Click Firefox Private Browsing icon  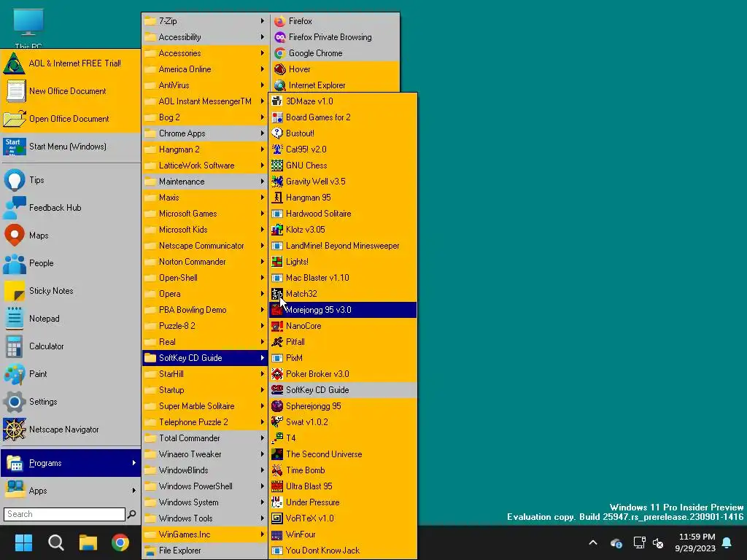click(279, 37)
